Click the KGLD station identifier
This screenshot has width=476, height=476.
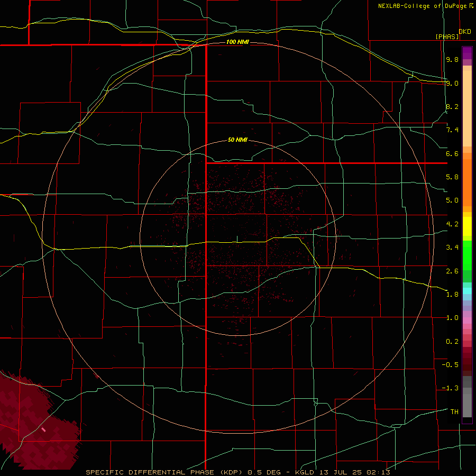pos(305,472)
